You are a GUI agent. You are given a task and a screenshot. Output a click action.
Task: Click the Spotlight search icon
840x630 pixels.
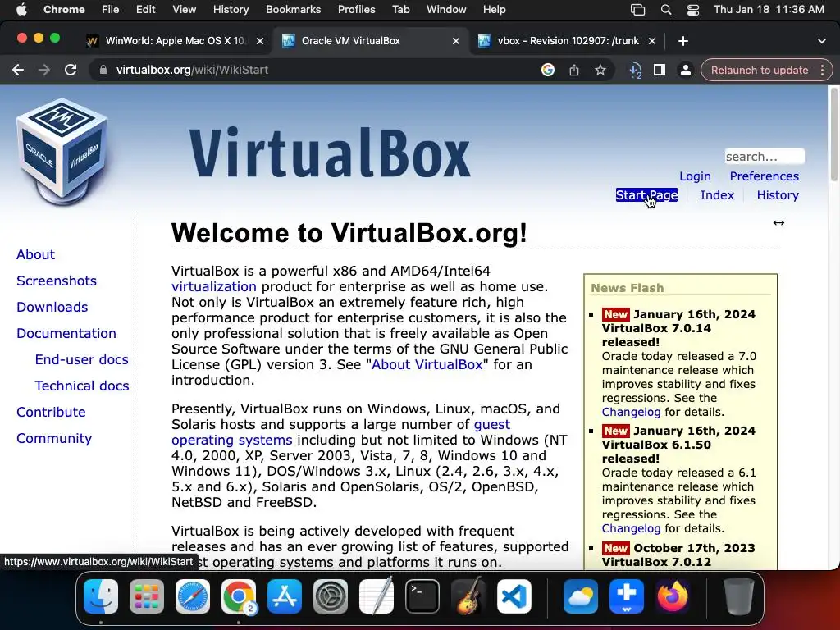tap(666, 10)
